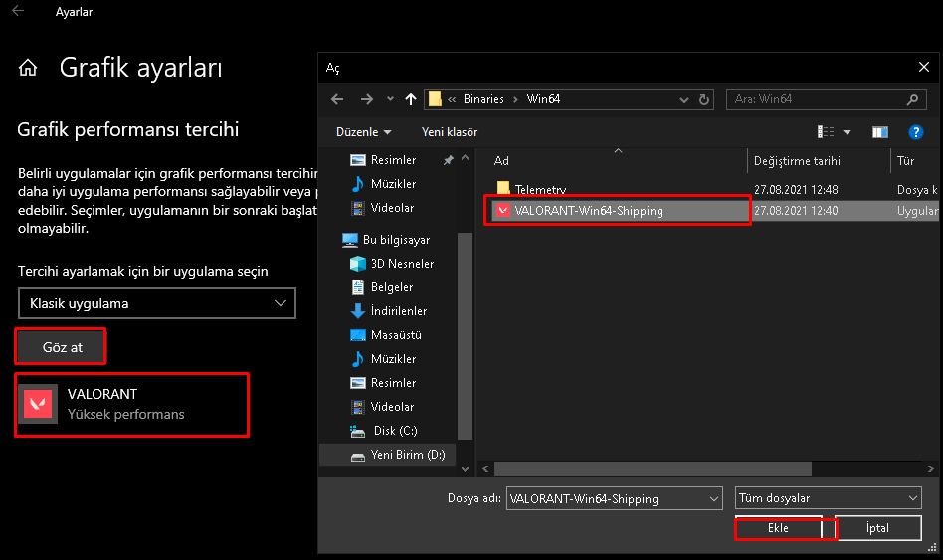Click the VALORANT-Win64-Shipping file icon
943x560 pixels.
502,211
